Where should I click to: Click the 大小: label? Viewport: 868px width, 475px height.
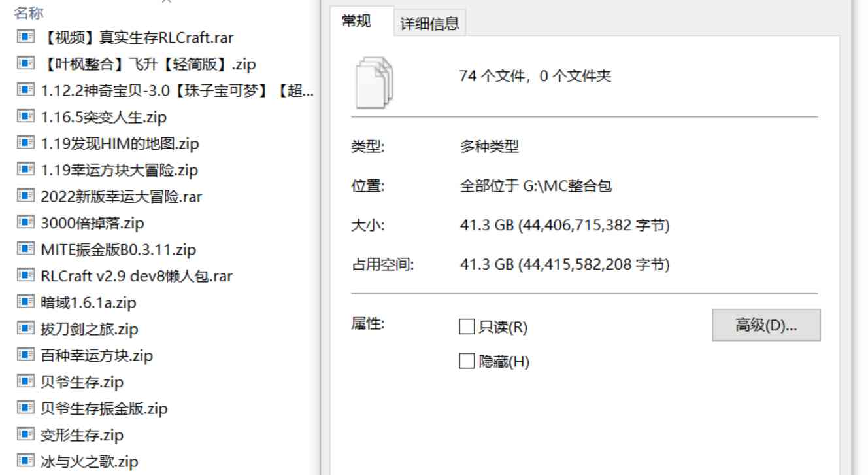pyautogui.click(x=368, y=226)
